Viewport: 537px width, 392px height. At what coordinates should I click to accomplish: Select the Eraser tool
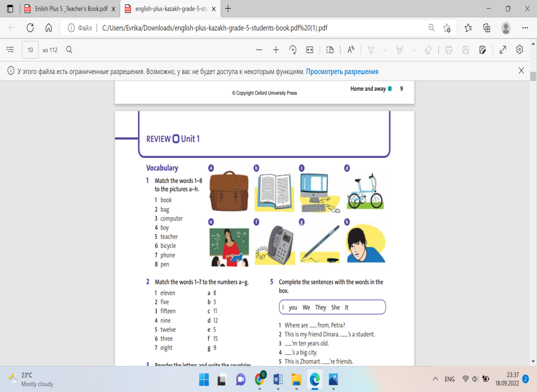point(428,50)
